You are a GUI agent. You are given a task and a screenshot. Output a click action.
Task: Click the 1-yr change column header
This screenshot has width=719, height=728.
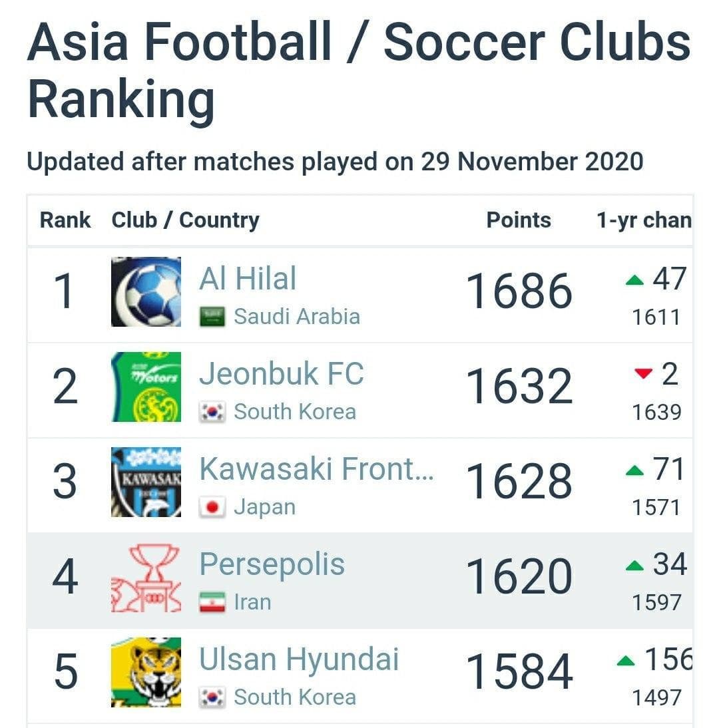click(x=643, y=220)
